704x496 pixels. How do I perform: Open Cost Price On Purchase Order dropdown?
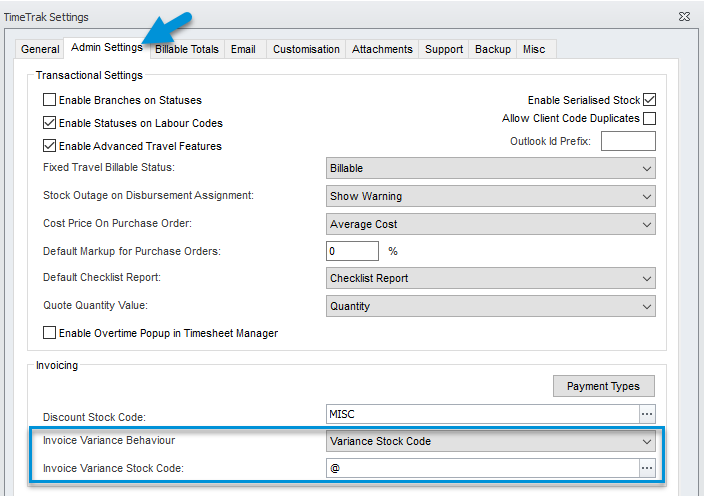point(491,224)
